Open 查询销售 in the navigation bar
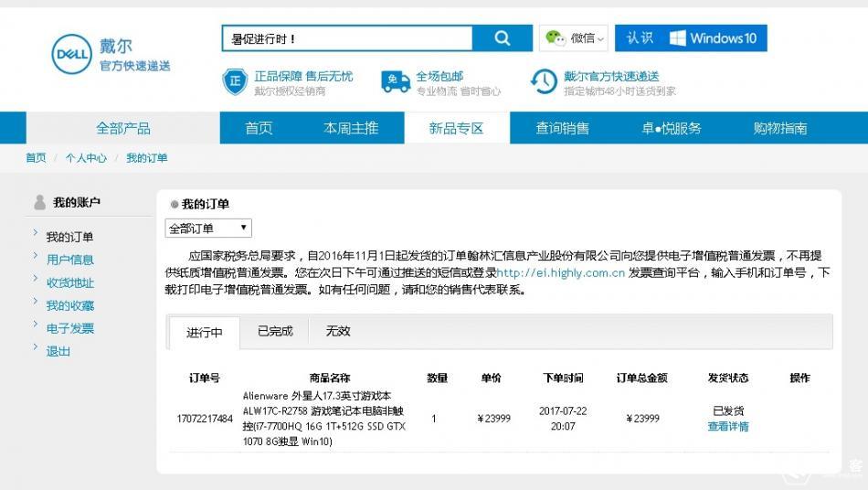 (x=562, y=128)
